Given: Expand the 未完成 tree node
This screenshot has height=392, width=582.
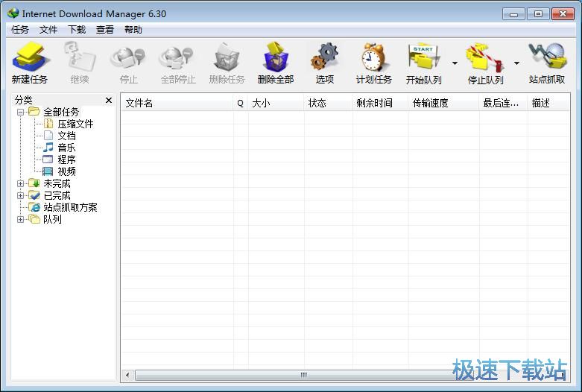Looking at the screenshot, I should 20,183.
